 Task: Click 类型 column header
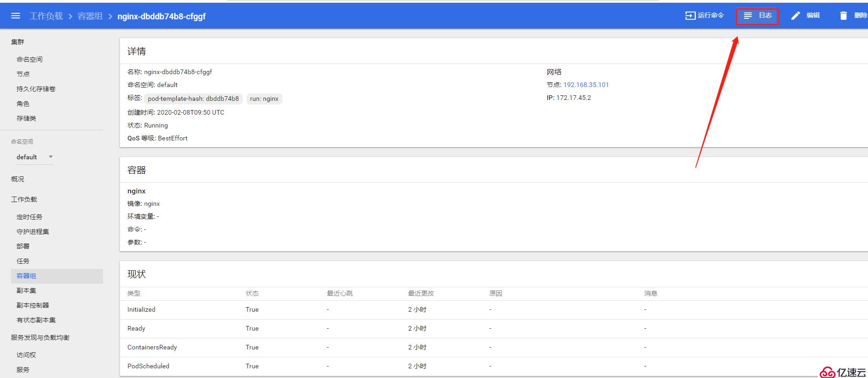click(134, 293)
